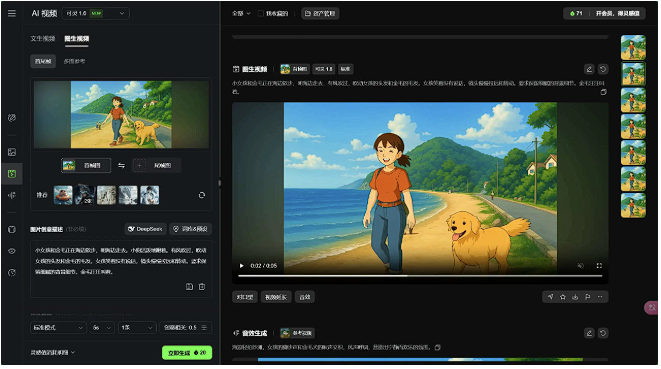Report the video using the flag icon
The image size is (661, 369).
click(x=588, y=297)
